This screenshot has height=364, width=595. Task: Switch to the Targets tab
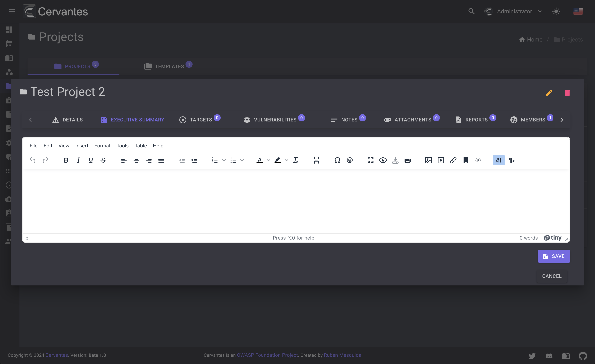[200, 120]
